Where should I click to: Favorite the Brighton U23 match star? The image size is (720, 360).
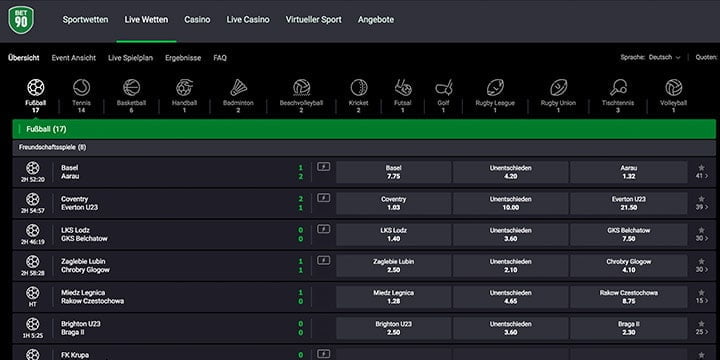(701, 324)
